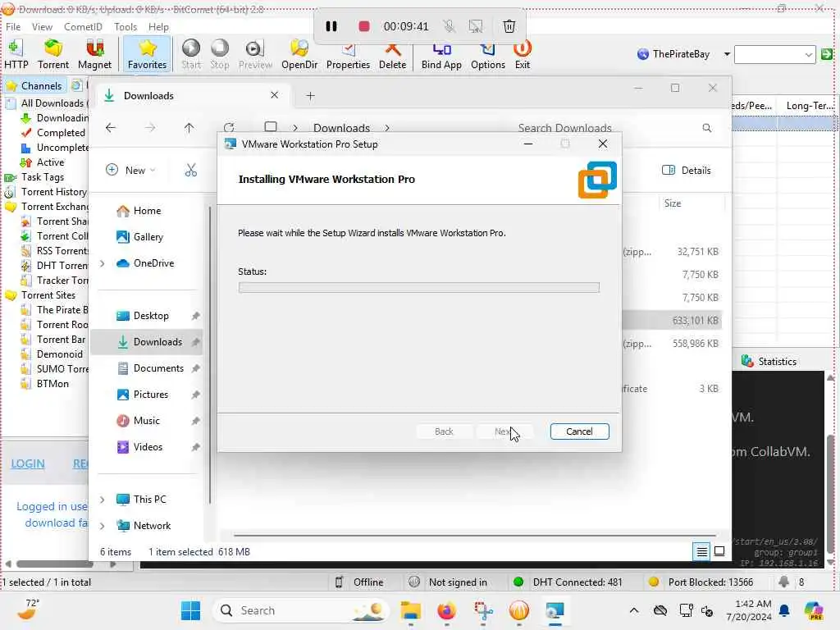The height and width of the screenshot is (630, 840).
Task: Open the File menu in BitComet
Action: 13,27
